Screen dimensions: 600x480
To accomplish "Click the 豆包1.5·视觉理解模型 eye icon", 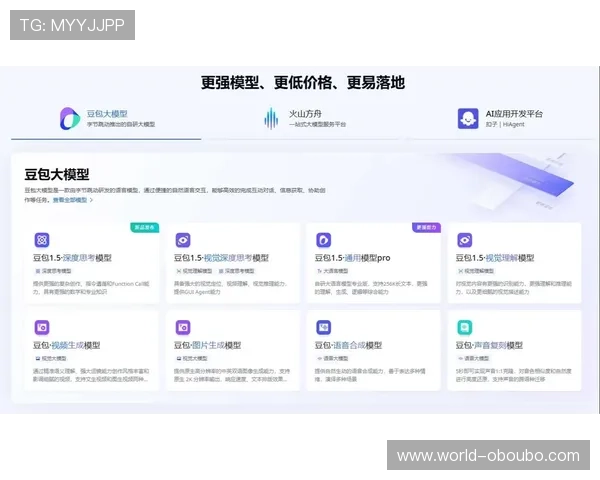I will (465, 240).
